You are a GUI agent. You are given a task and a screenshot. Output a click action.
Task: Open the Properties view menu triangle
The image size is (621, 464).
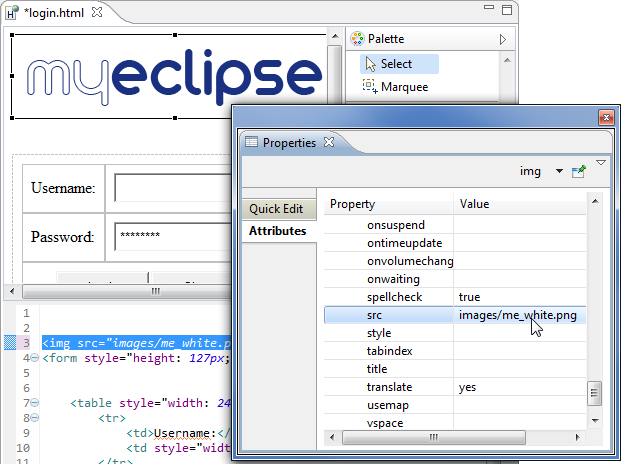click(x=601, y=162)
